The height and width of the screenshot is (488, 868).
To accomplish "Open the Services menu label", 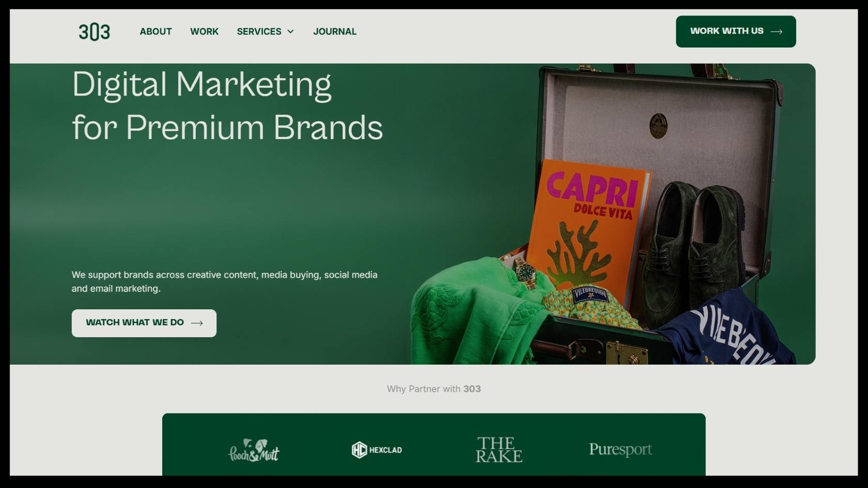I will [x=259, y=32].
